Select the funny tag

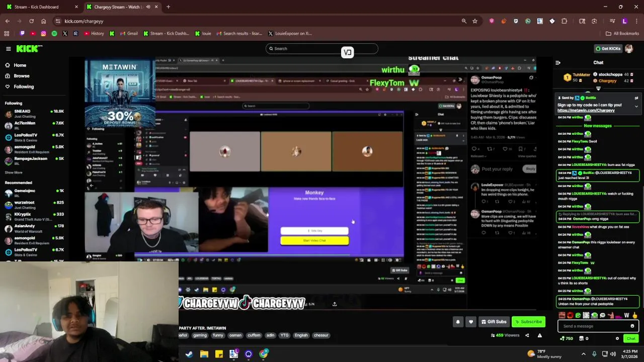click(x=218, y=335)
